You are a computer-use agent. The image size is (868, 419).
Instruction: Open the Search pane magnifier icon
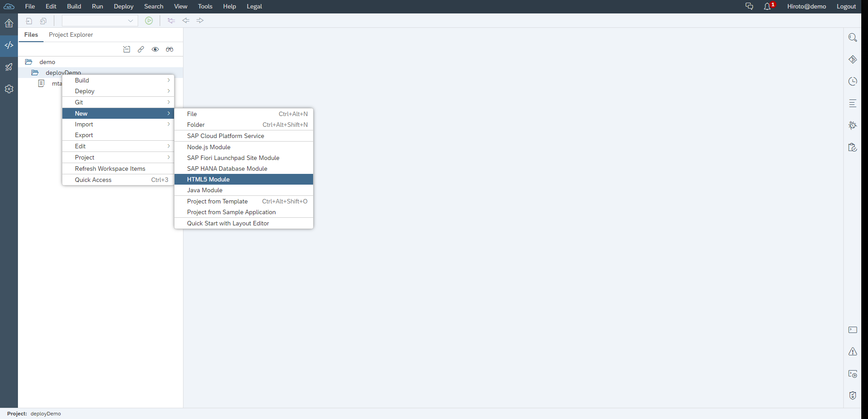tap(853, 38)
